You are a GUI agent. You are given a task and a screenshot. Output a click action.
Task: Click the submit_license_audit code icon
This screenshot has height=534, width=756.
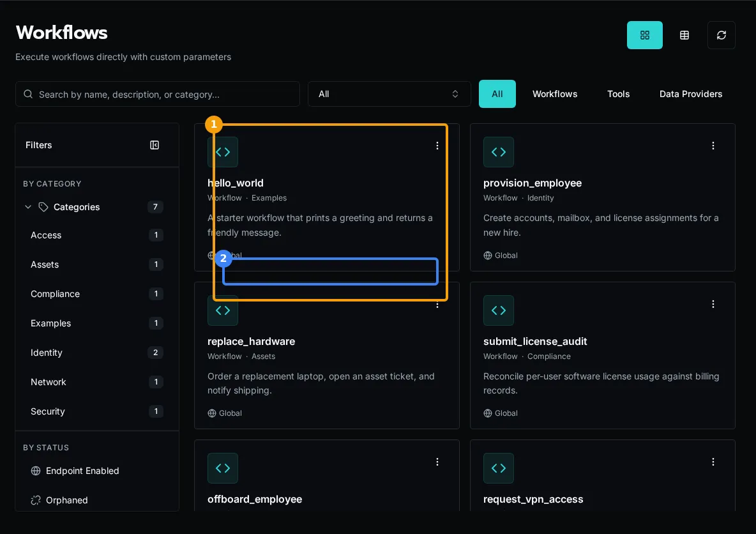click(499, 310)
